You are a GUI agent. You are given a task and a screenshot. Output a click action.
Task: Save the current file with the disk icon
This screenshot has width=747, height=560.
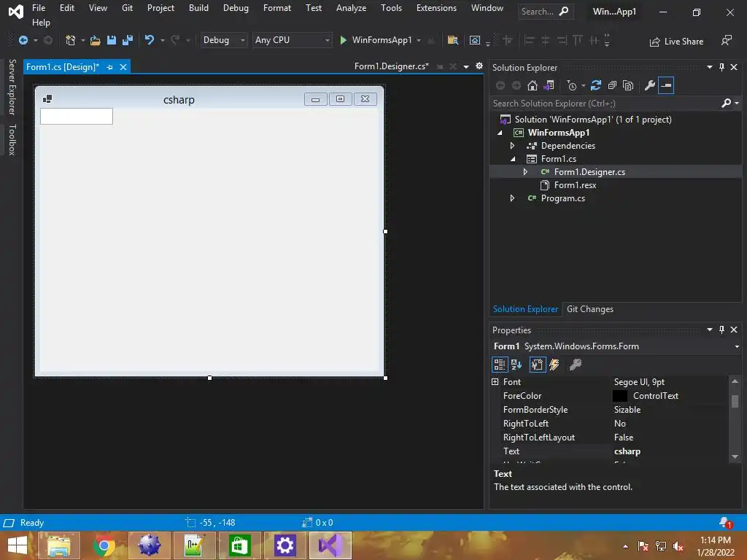(x=112, y=41)
